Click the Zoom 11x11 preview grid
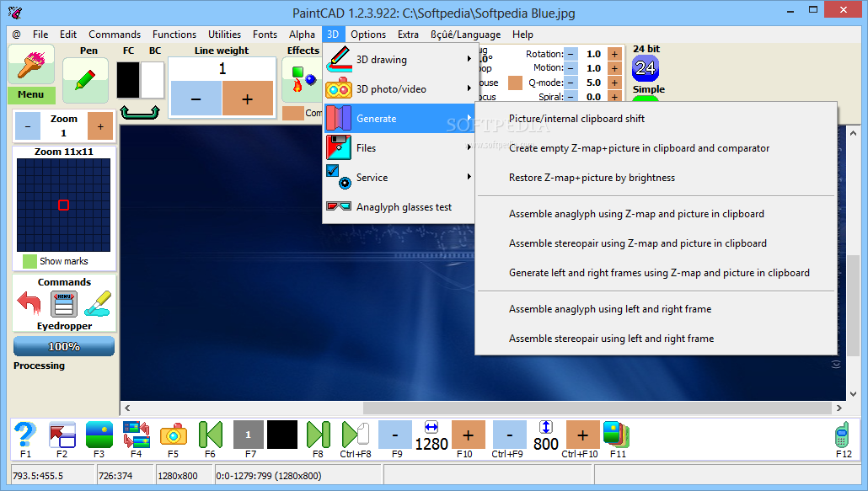868x491 pixels. click(64, 205)
